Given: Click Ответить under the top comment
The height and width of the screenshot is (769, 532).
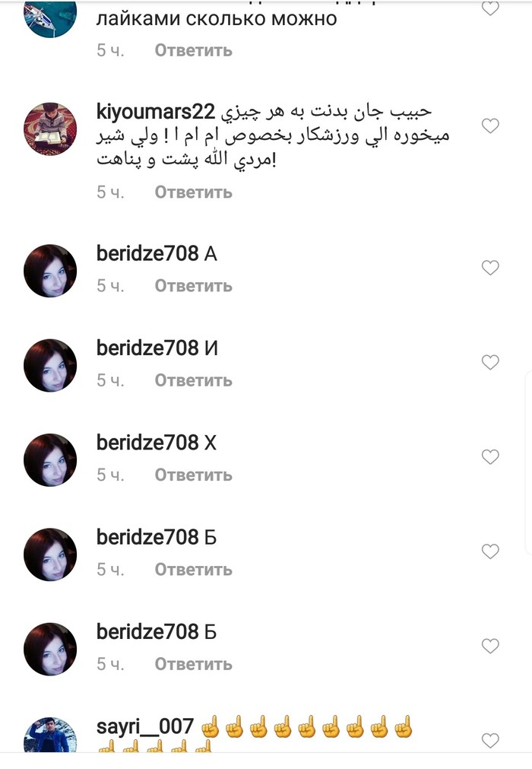Looking at the screenshot, I should tap(194, 50).
